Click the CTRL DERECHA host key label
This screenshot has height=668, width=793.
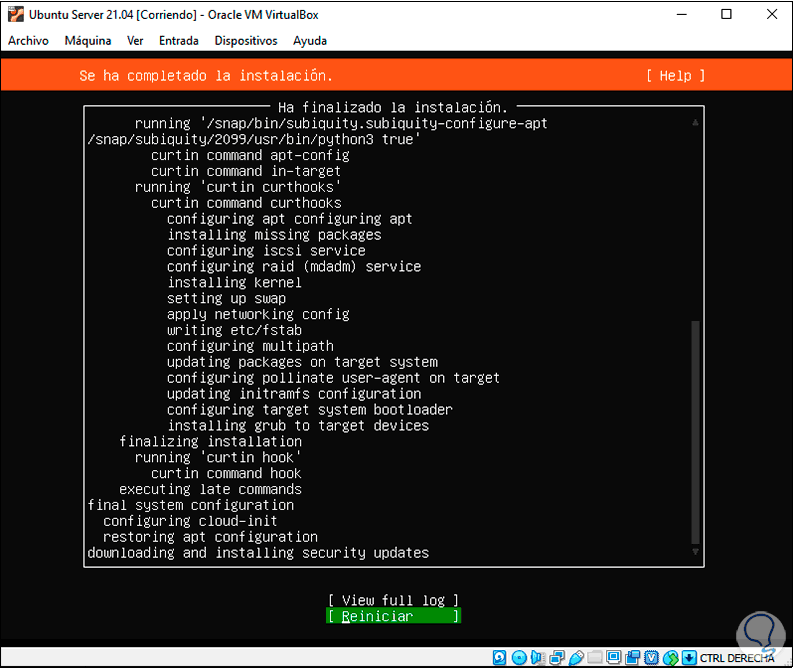click(736, 658)
